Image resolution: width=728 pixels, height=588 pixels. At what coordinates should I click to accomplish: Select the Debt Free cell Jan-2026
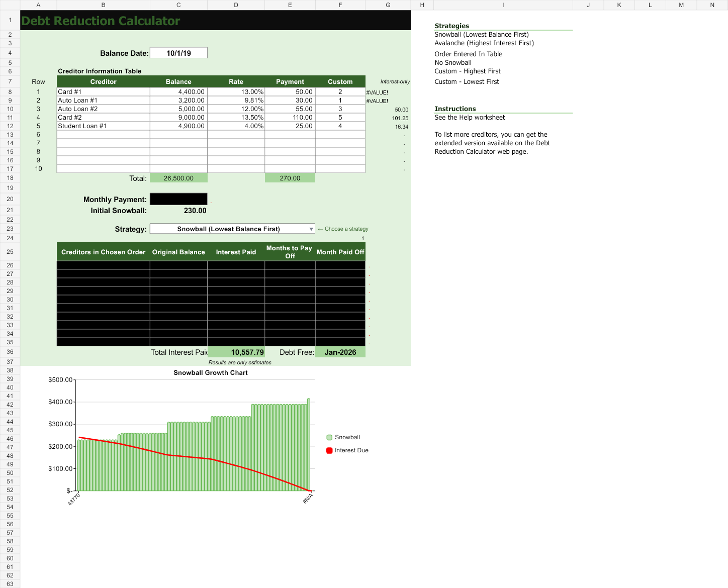coord(340,352)
